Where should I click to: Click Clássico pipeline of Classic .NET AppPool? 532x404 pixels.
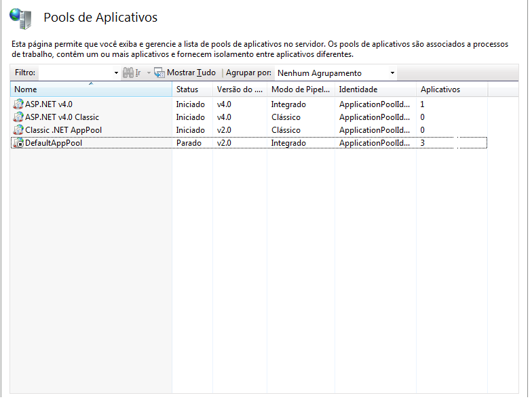286,130
